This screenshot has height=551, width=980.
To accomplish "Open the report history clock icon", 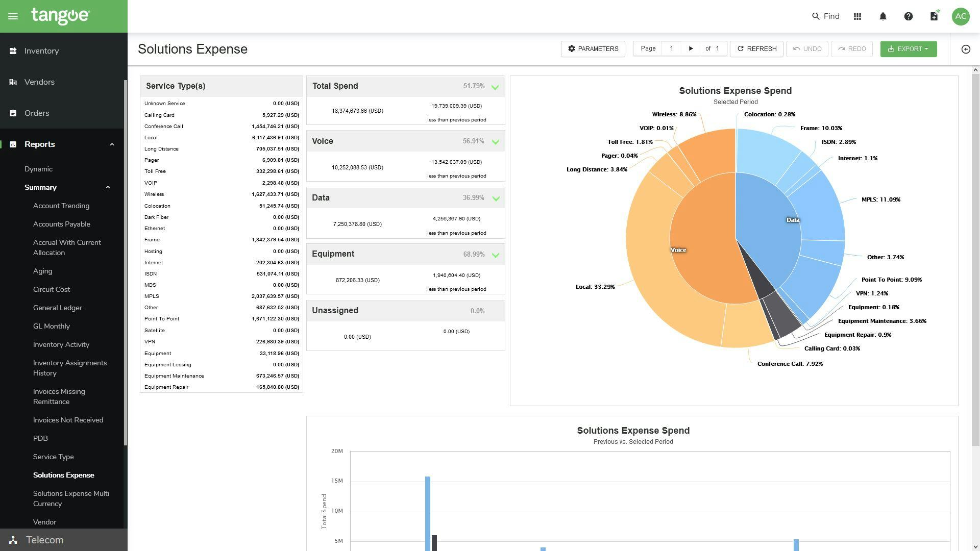I will coord(966,49).
